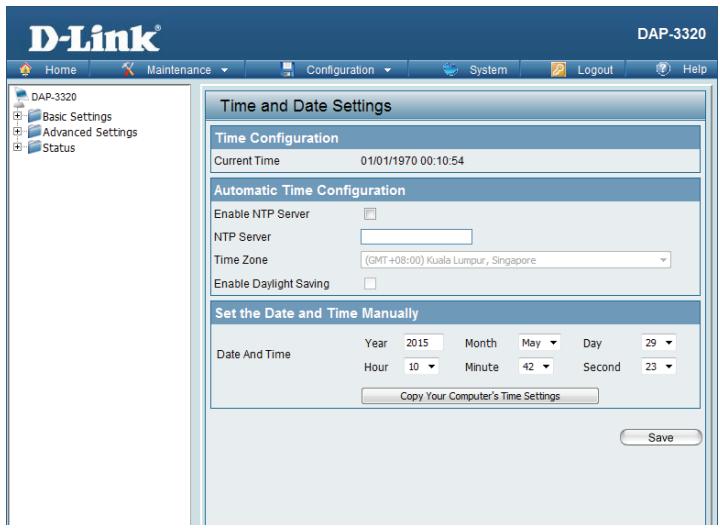Select the Advanced Settings tree label
Viewport: 720px width, 528px height.
[90, 132]
